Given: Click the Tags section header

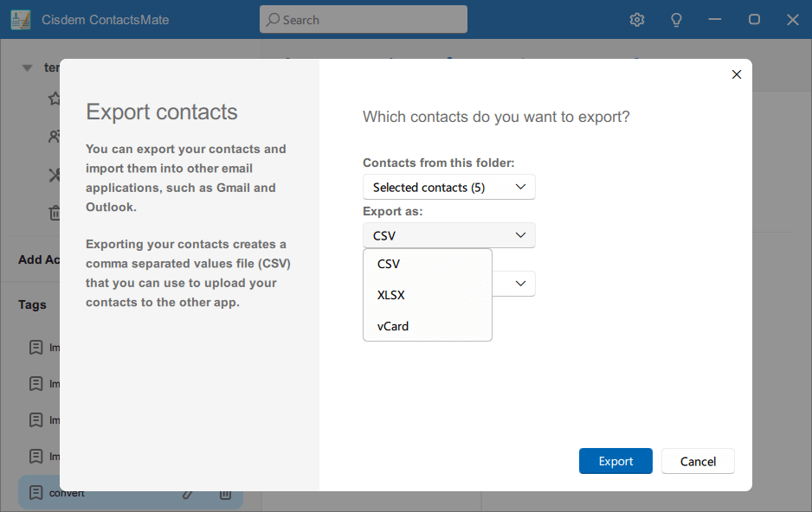Looking at the screenshot, I should (x=33, y=304).
